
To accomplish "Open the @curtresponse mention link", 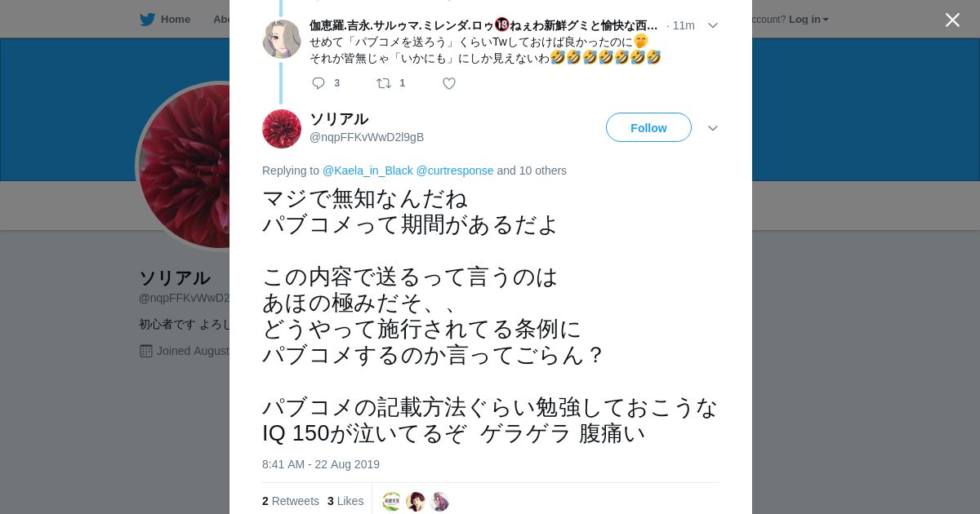I will 455,171.
